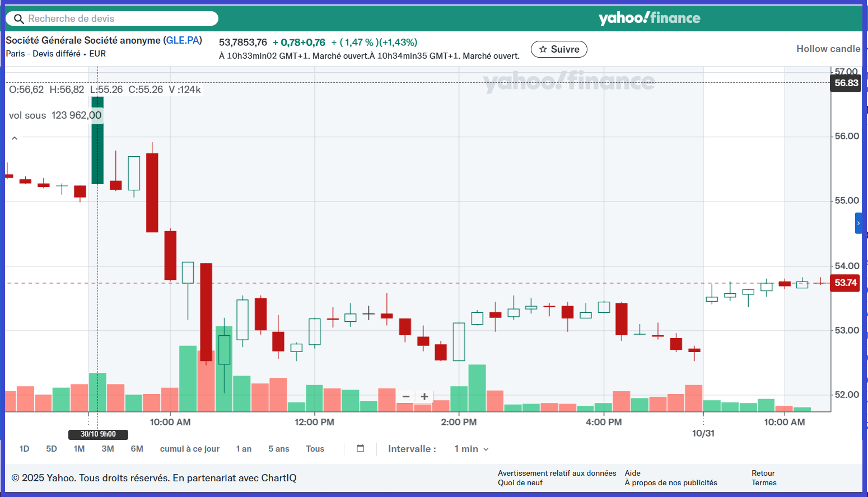Expand the blue side panel arrow

[x=858, y=223]
